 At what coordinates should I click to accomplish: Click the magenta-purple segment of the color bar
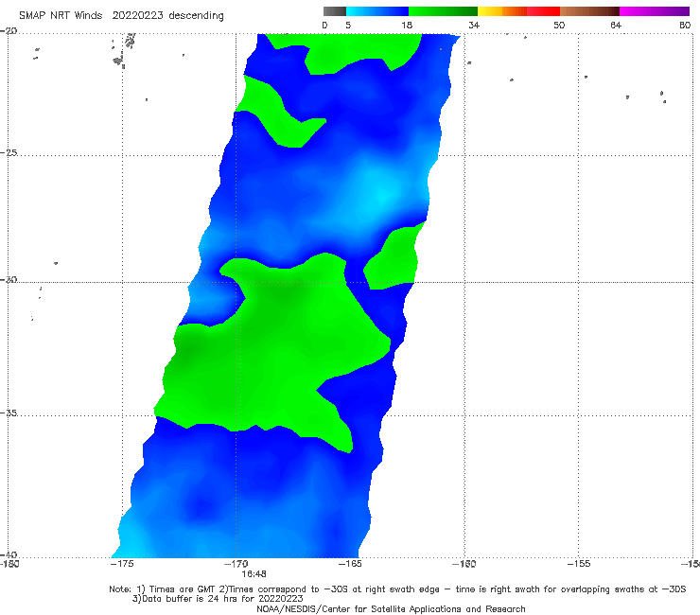click(x=655, y=11)
